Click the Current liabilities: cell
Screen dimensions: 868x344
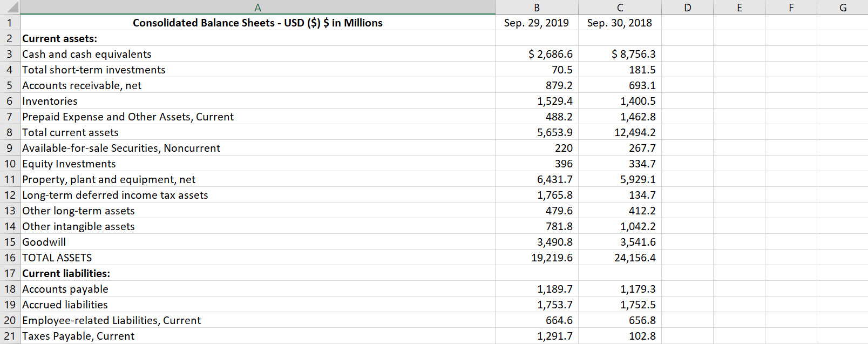pos(258,273)
